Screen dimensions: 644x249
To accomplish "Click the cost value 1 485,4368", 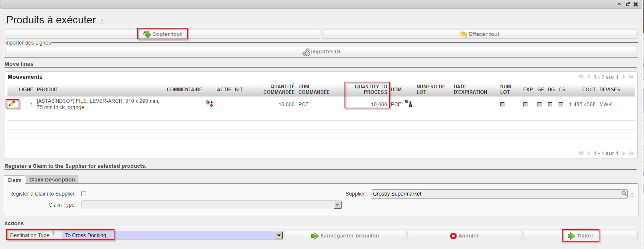I will coord(582,104).
